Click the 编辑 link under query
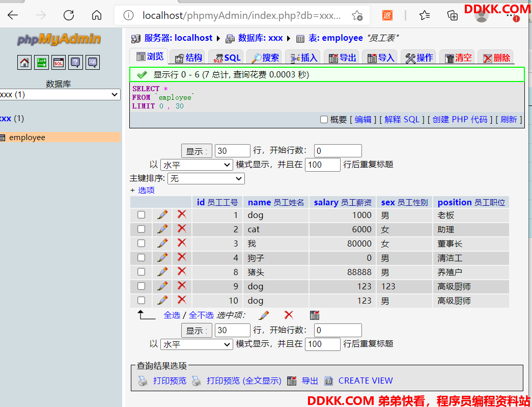 [x=363, y=120]
